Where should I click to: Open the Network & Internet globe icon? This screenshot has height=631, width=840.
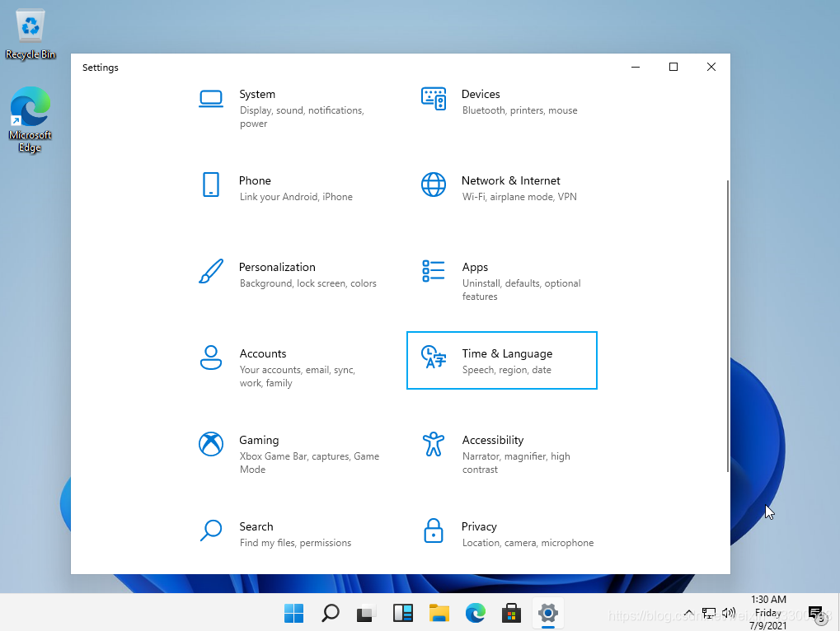(x=434, y=185)
